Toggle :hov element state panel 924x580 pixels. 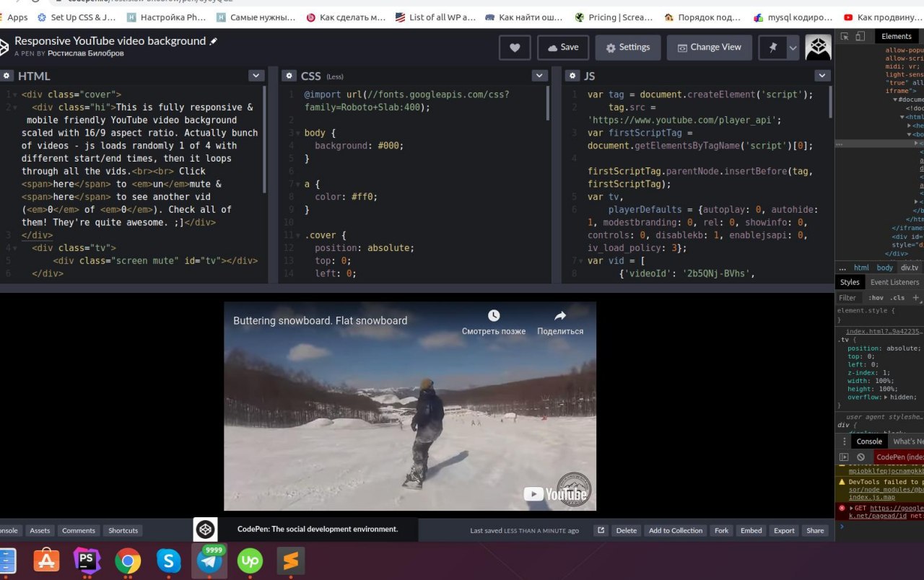point(876,297)
